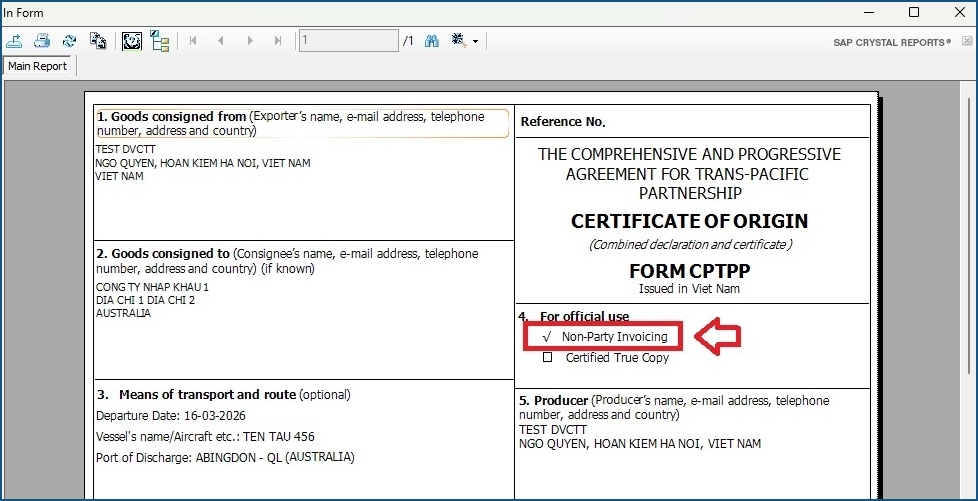
Task: Click the page number input field
Action: click(x=348, y=41)
